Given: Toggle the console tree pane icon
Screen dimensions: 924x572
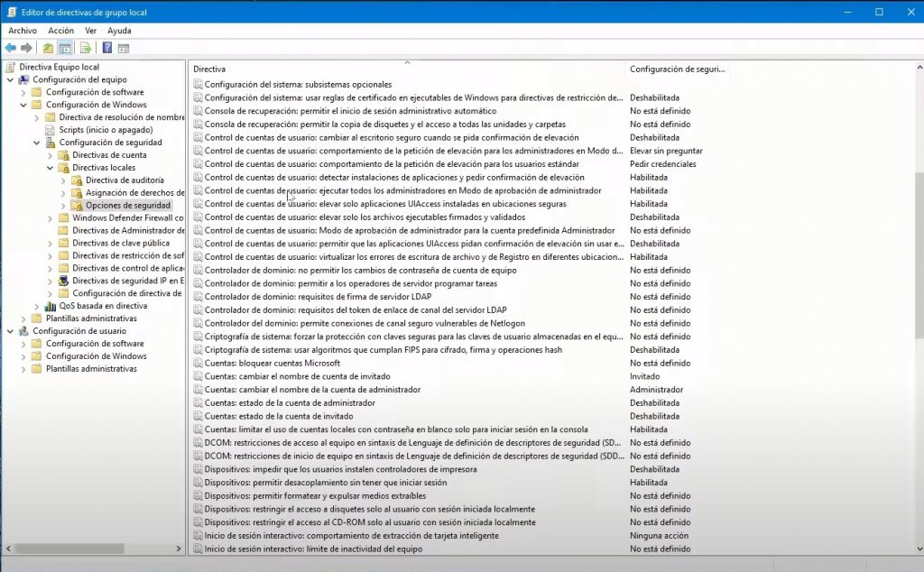Looking at the screenshot, I should click(x=65, y=48).
